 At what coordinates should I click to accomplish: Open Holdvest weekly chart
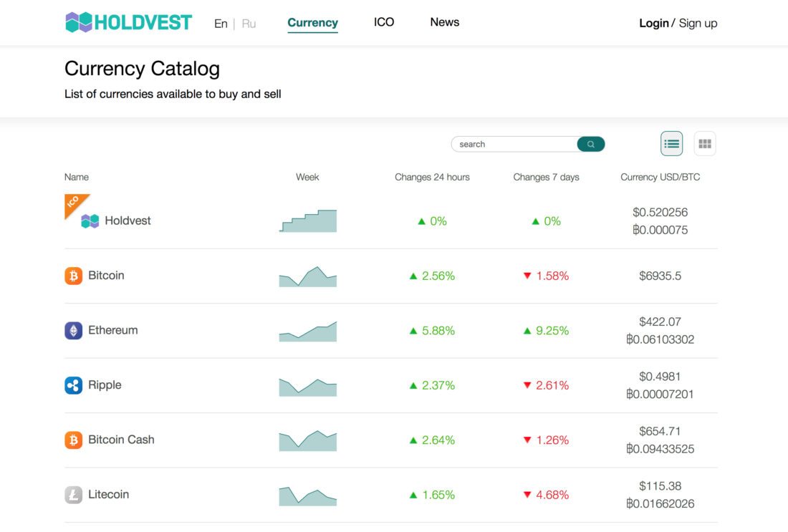(307, 221)
